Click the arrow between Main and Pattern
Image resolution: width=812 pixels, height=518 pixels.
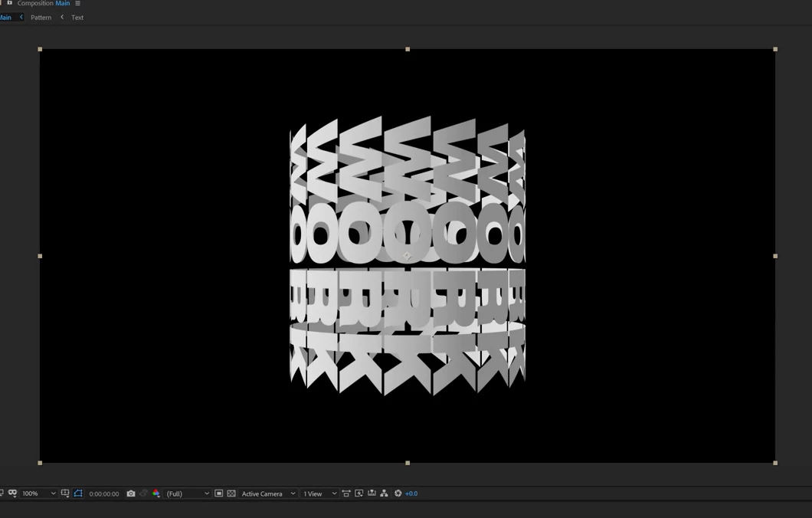[21, 17]
